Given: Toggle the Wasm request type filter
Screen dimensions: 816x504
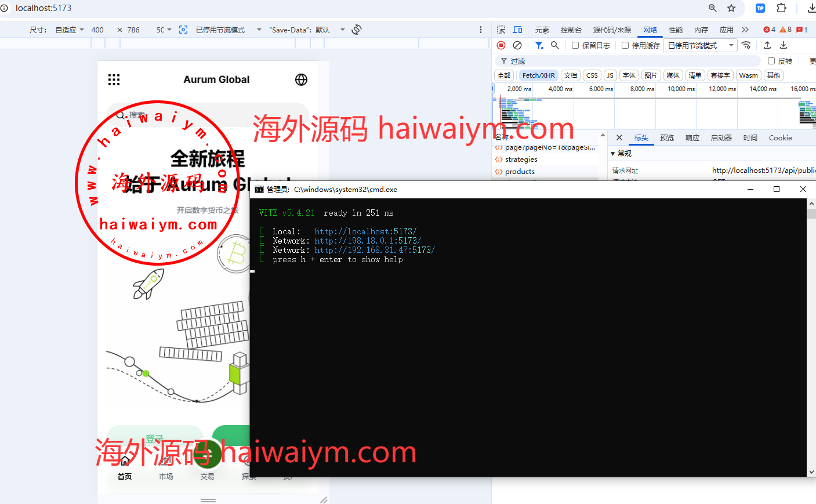Looking at the screenshot, I should coord(748,75).
